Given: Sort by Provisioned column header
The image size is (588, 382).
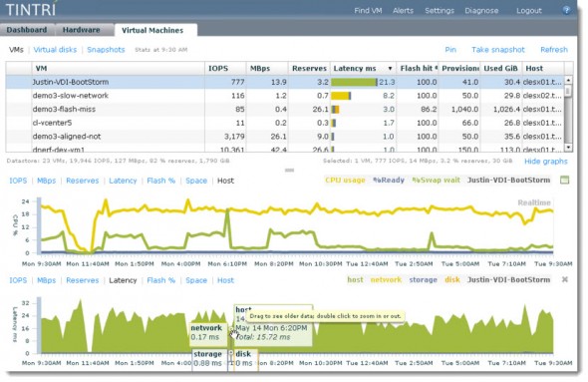Looking at the screenshot, I should coord(459,68).
